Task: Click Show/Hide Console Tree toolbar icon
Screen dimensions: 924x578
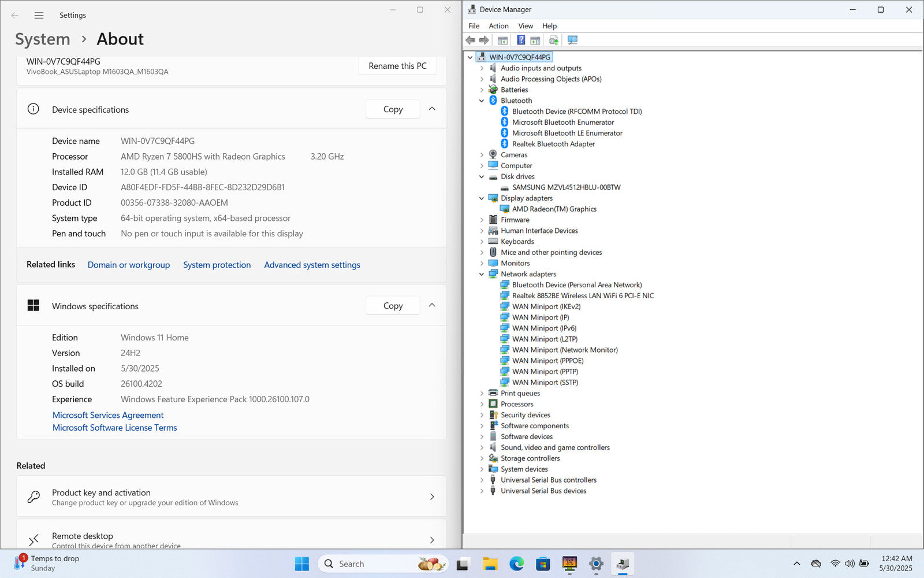Action: (502, 40)
